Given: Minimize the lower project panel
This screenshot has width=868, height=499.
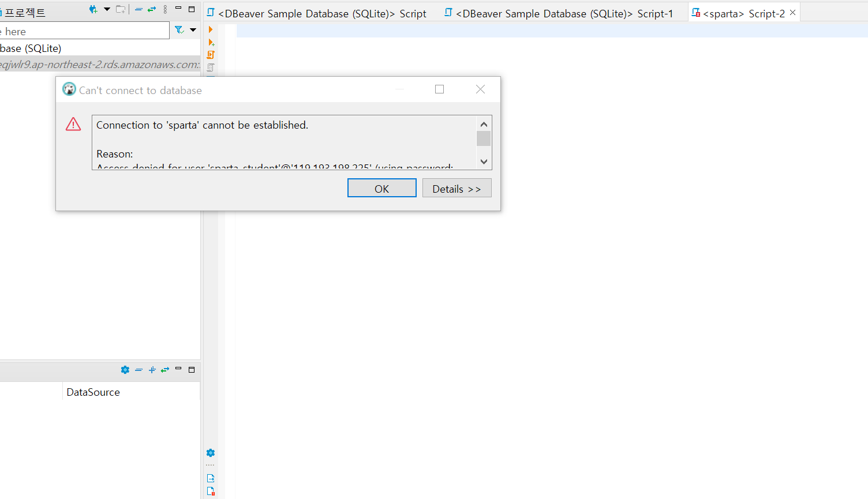Looking at the screenshot, I should coord(178,369).
